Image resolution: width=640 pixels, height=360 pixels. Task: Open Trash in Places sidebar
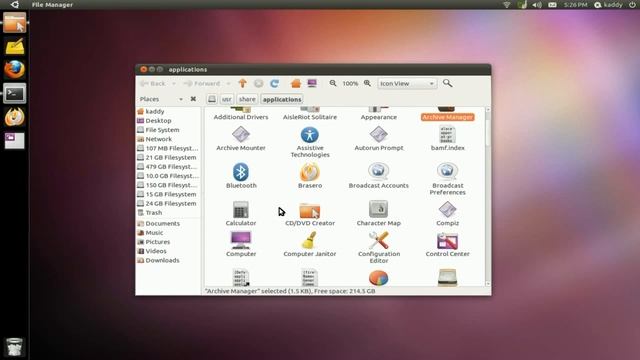[168, 213]
